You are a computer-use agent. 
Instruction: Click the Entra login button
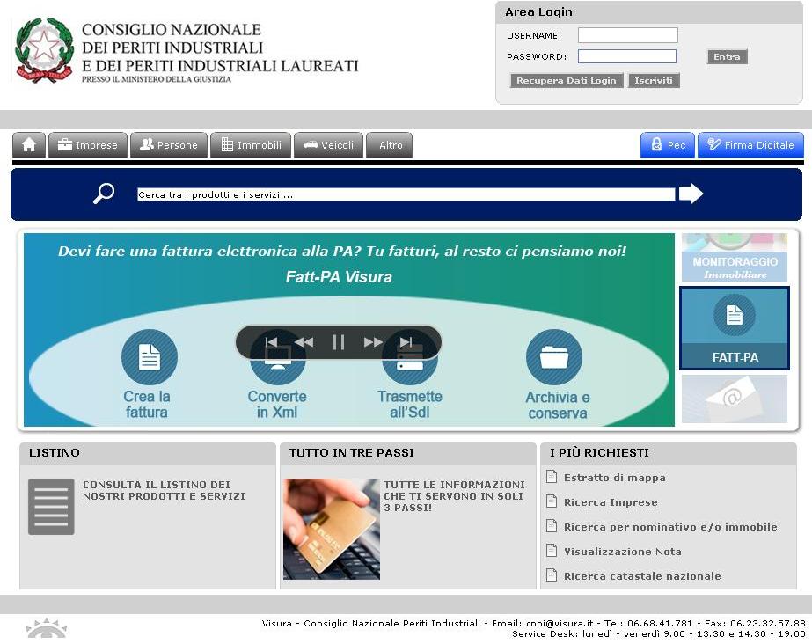(727, 57)
